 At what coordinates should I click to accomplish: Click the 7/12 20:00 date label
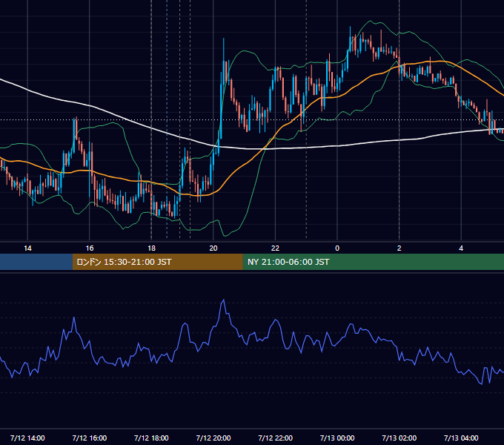[x=213, y=438]
